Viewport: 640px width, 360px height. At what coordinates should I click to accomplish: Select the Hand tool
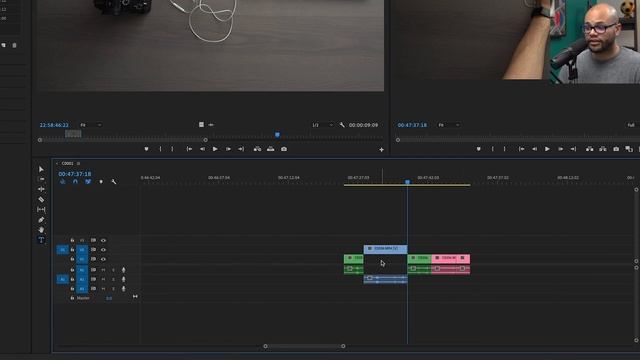pos(41,230)
